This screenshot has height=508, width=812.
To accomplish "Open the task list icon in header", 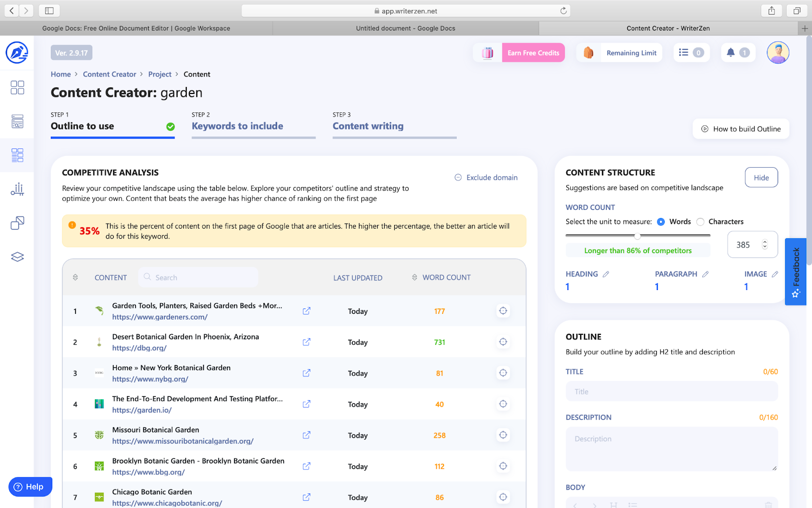I will [684, 52].
